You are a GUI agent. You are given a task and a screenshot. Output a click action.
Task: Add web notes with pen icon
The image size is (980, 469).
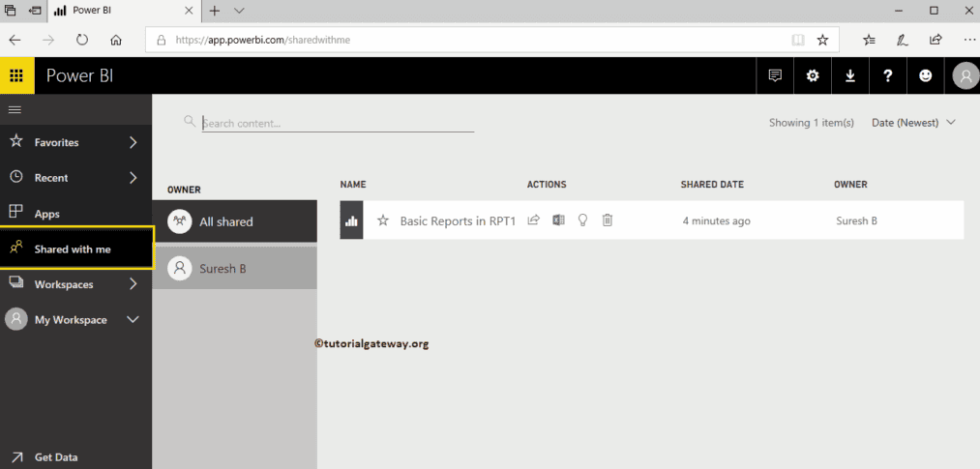tap(903, 40)
